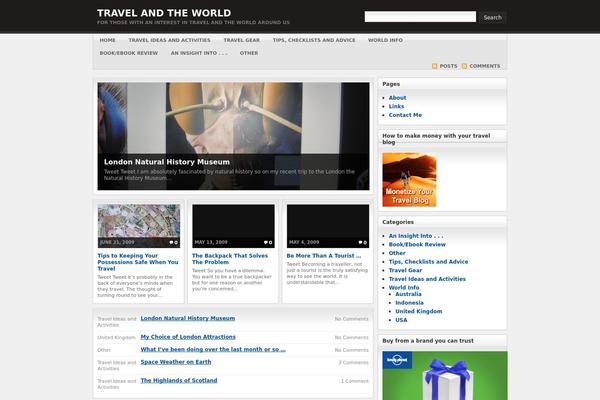This screenshot has height=400, width=600.
Task: Open An Insight Into menu item
Action: pyautogui.click(x=199, y=53)
